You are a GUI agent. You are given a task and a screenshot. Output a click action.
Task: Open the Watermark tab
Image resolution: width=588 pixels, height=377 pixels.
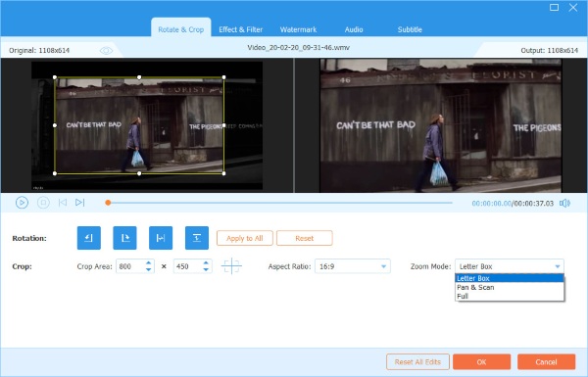pos(298,29)
